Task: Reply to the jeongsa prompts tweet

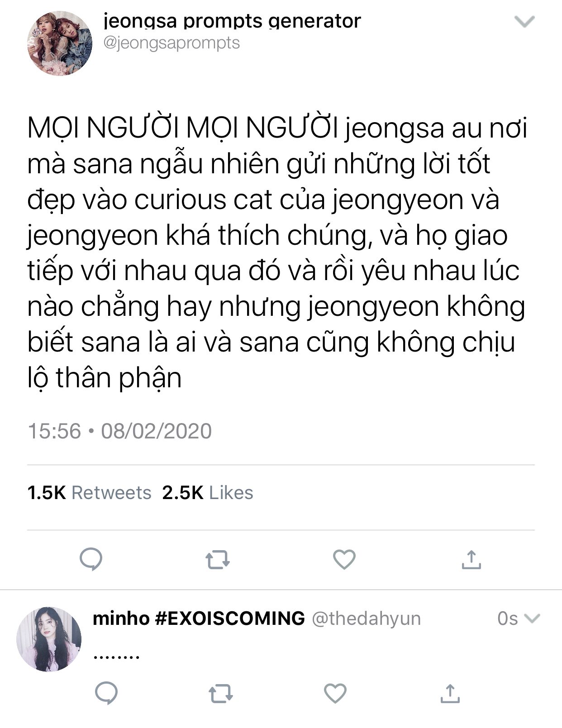Action: pyautogui.click(x=91, y=559)
